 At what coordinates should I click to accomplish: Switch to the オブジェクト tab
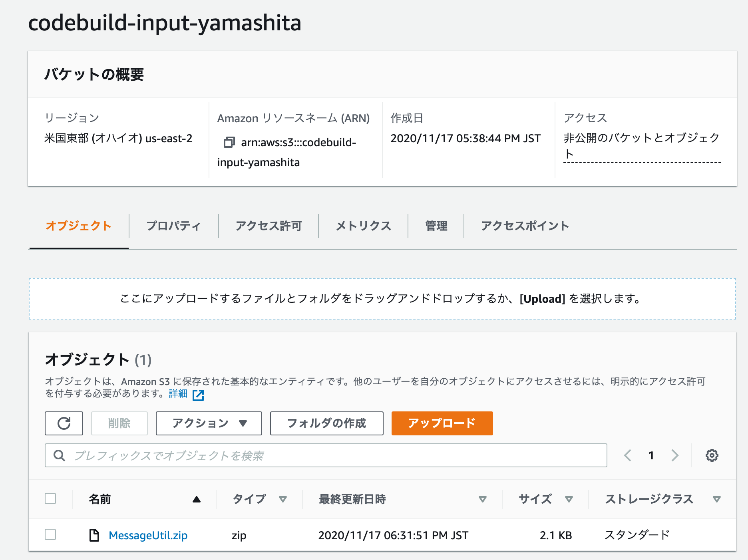pos(79,226)
